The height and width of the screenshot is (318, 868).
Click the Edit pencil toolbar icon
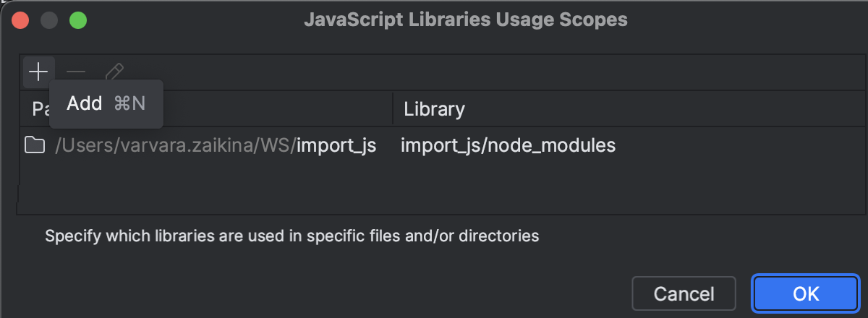coord(114,72)
